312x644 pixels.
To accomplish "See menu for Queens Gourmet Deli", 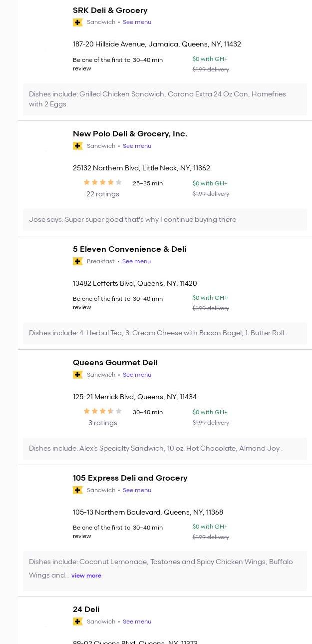I will (137, 375).
